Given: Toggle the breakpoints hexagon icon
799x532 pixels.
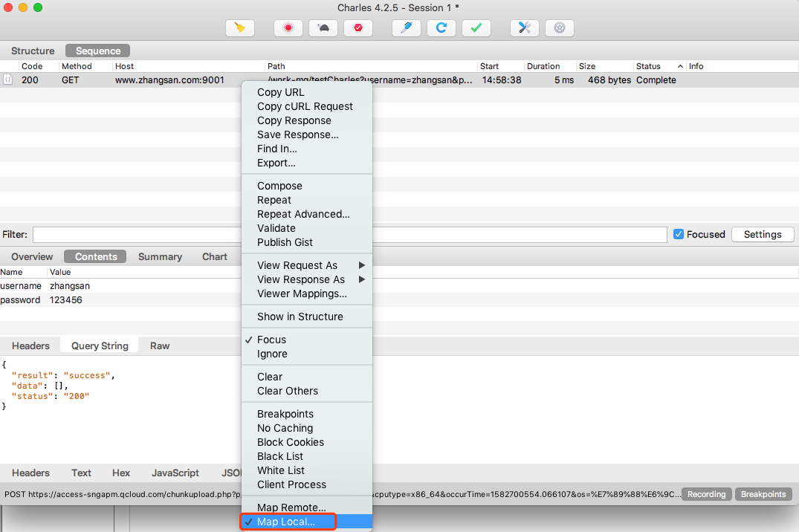Looking at the screenshot, I should 358,28.
